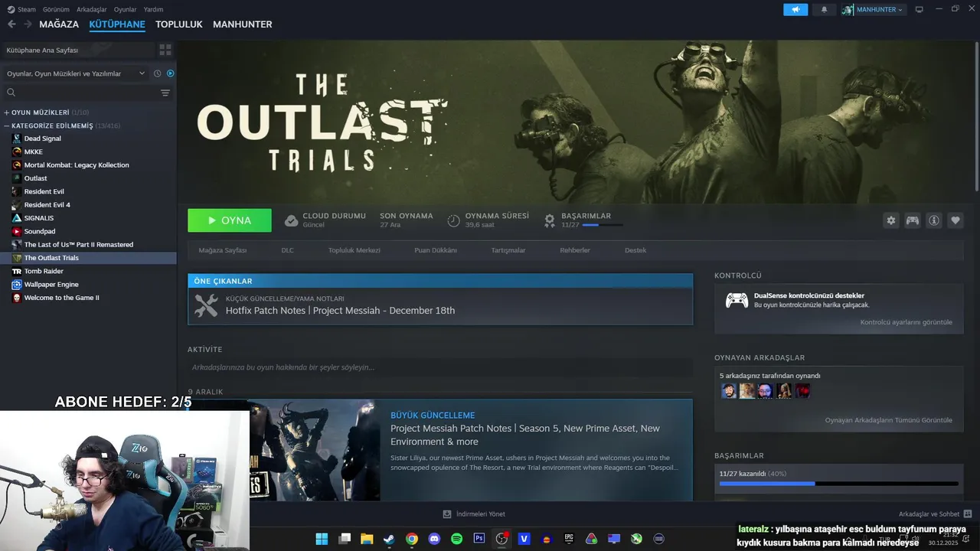View Oynayan Arkadaşların Tümünü Görüntüle
This screenshot has width=980, height=551.
(889, 420)
